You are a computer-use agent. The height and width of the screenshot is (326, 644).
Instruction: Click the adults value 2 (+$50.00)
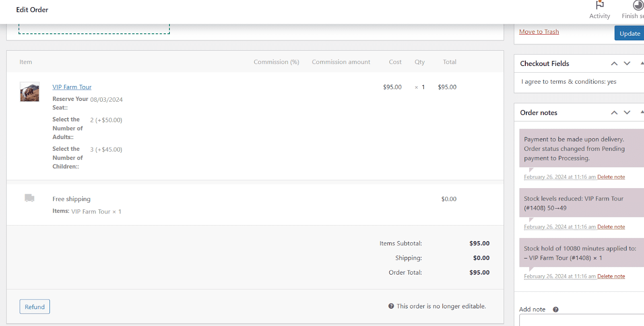(106, 120)
